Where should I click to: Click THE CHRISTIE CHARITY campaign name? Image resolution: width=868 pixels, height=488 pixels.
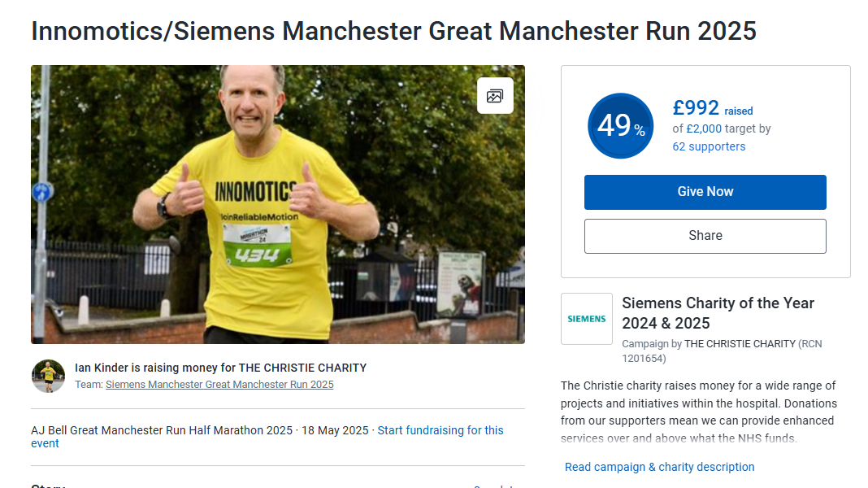point(740,344)
